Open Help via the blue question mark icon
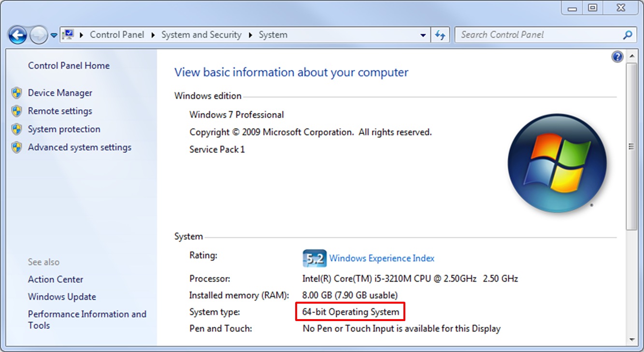 tap(617, 57)
